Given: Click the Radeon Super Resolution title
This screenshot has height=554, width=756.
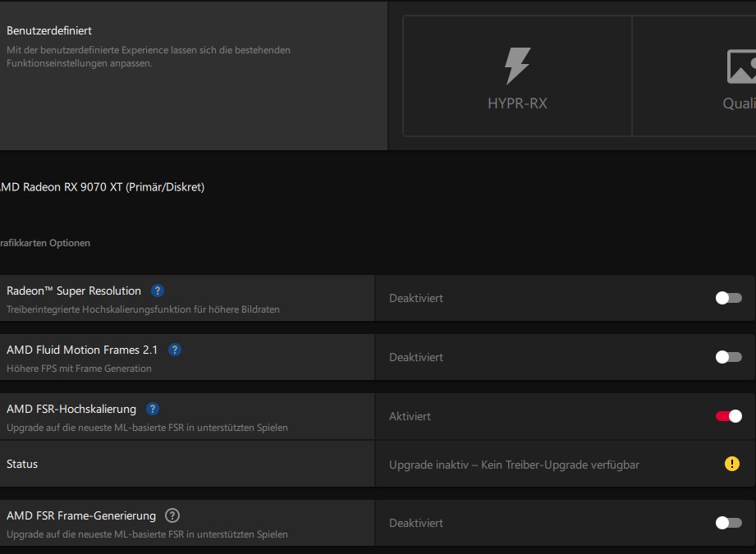Looking at the screenshot, I should [74, 291].
